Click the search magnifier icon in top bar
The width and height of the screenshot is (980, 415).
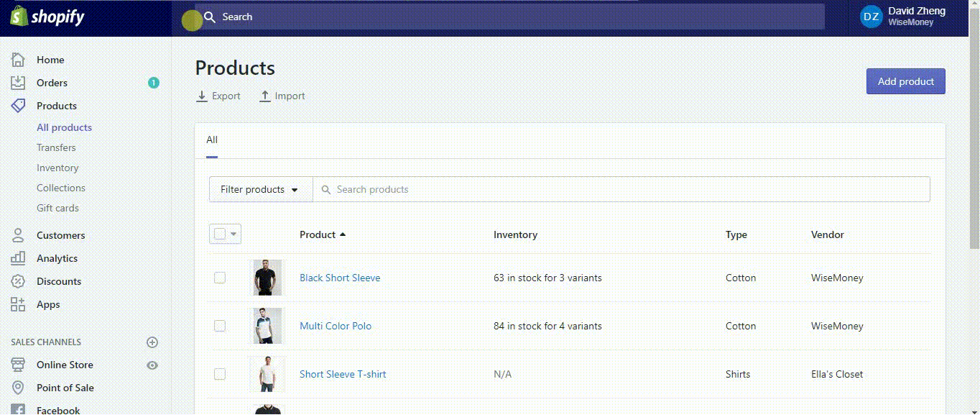click(210, 17)
